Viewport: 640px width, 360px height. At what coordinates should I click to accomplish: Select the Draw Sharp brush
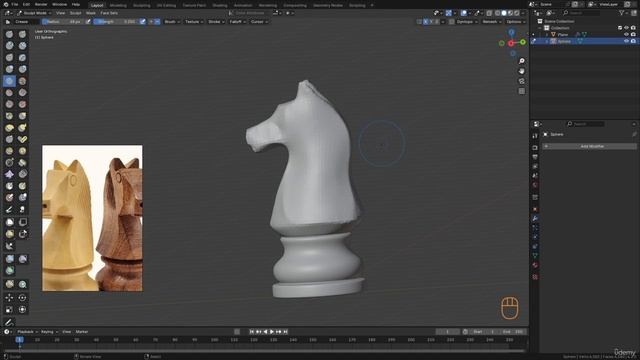point(22,34)
